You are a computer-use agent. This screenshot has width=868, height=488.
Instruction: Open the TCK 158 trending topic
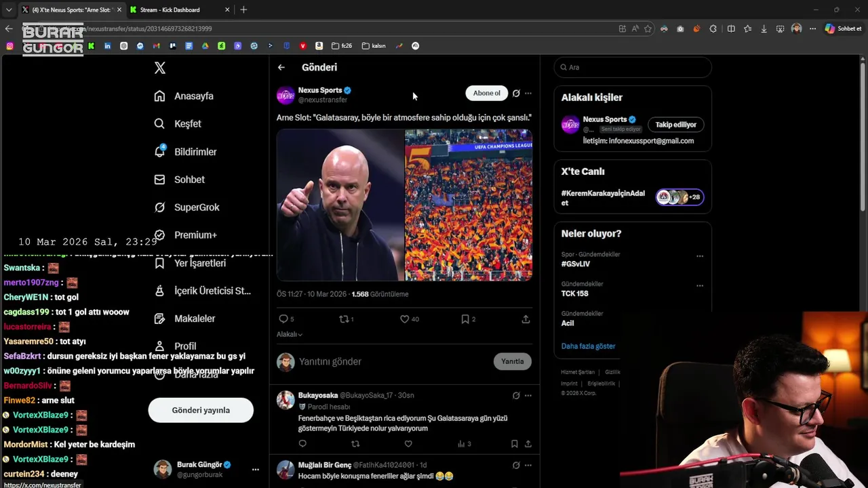[x=575, y=293]
